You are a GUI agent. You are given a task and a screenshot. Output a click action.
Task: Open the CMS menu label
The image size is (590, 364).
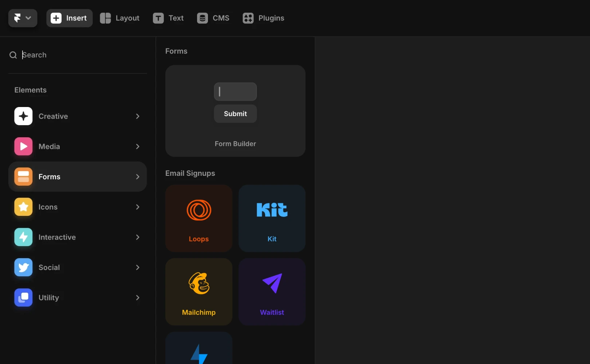221,18
